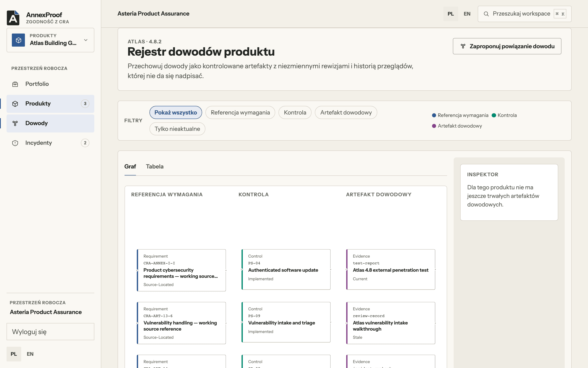Viewport: 588px width, 368px height.
Task: Click the Dowody graph icon
Action: click(x=15, y=123)
